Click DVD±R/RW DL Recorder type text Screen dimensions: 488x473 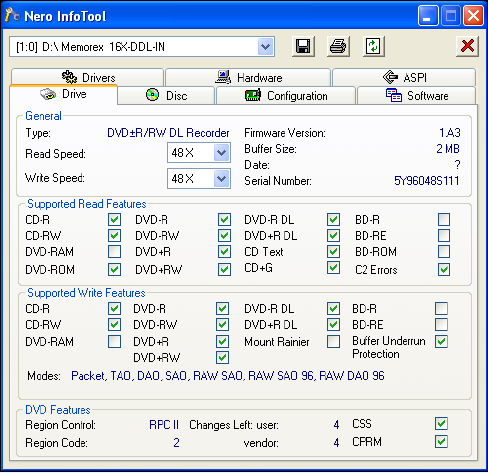(x=168, y=133)
